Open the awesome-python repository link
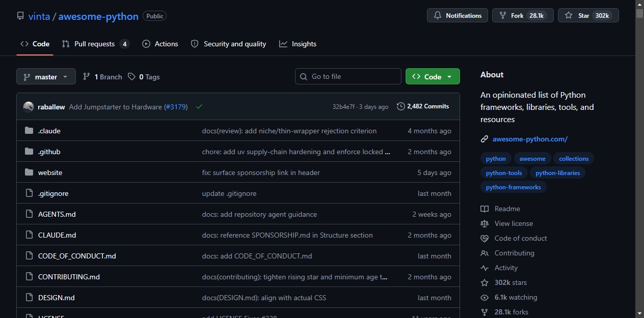Viewport: 644px width, 318px height. (98, 16)
